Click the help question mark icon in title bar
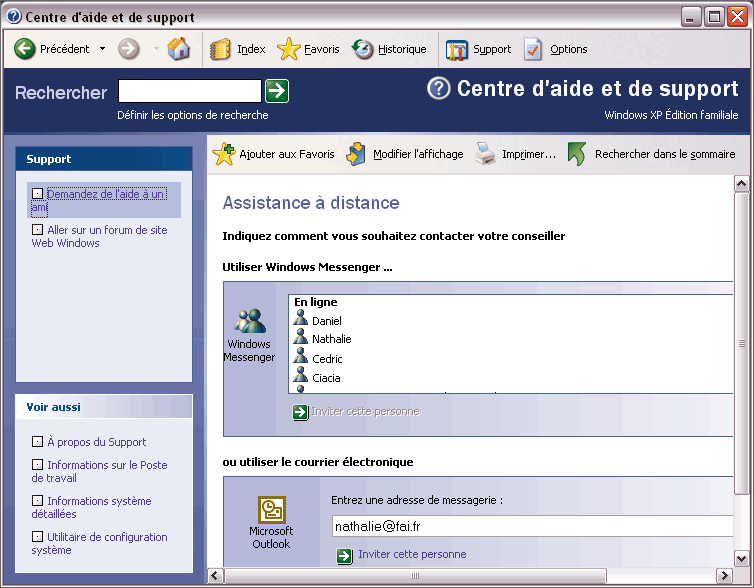The height and width of the screenshot is (588, 754). click(x=14, y=16)
